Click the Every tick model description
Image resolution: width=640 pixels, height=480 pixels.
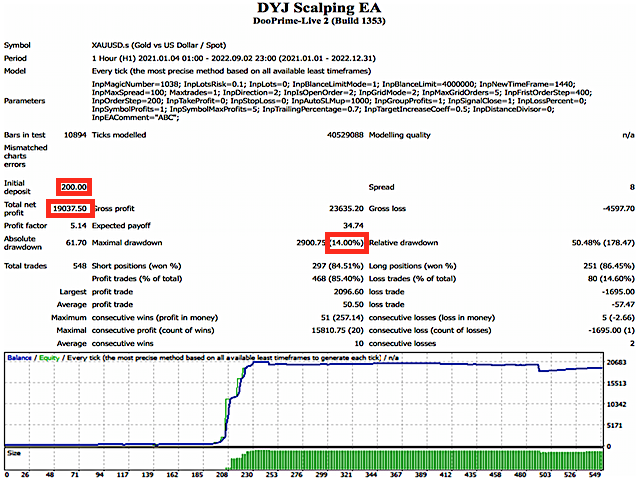[231, 71]
